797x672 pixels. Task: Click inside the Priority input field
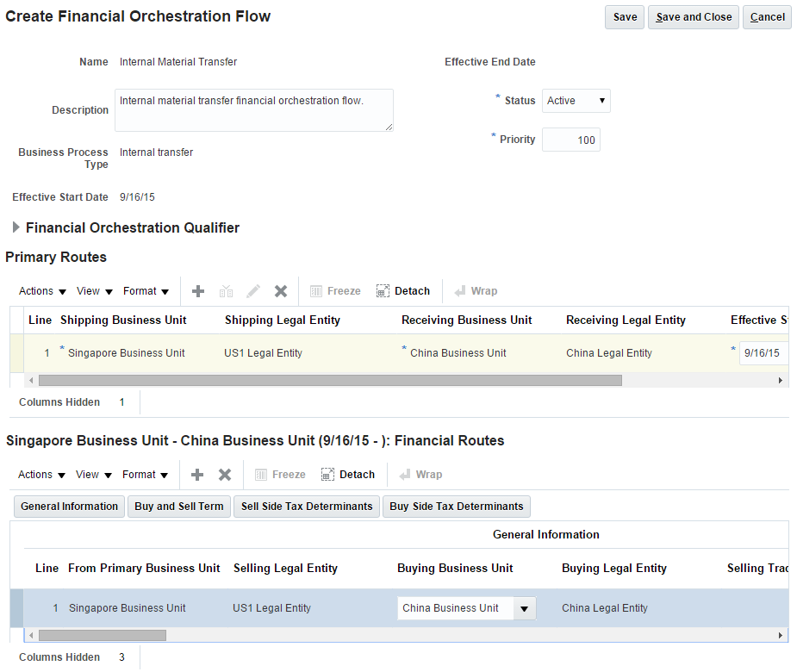coord(570,140)
